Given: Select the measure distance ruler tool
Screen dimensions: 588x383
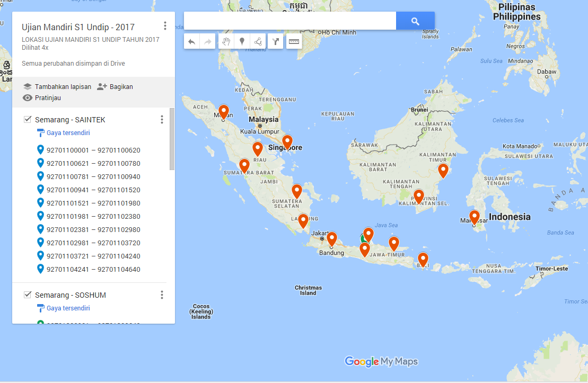Looking at the screenshot, I should (294, 41).
